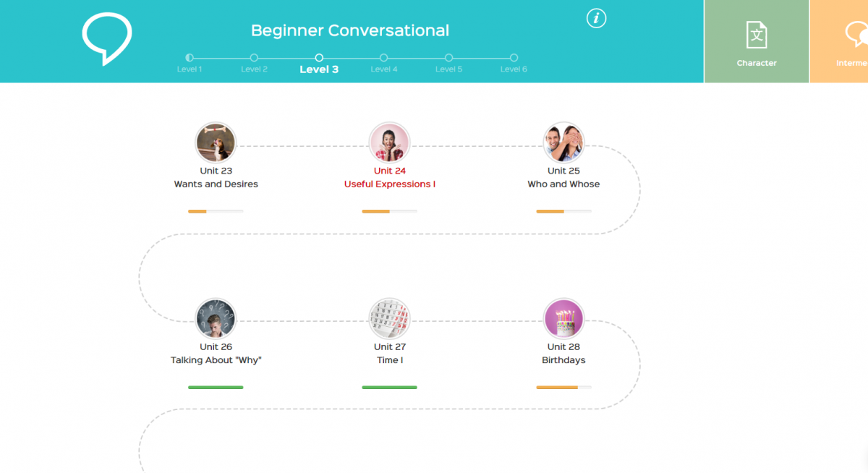This screenshot has height=473, width=868.
Task: Click the Wants and Desires title
Action: (216, 184)
